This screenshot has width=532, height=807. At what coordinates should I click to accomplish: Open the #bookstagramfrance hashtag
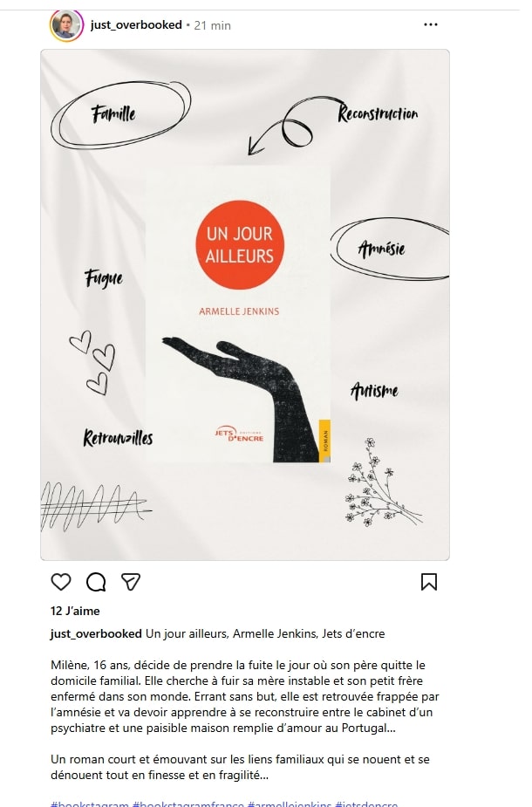click(x=188, y=804)
